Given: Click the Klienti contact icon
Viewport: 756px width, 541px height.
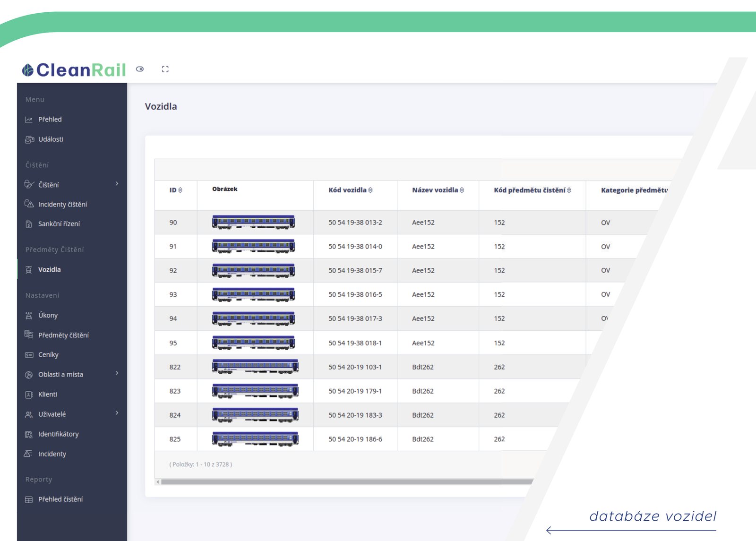Looking at the screenshot, I should (x=29, y=395).
